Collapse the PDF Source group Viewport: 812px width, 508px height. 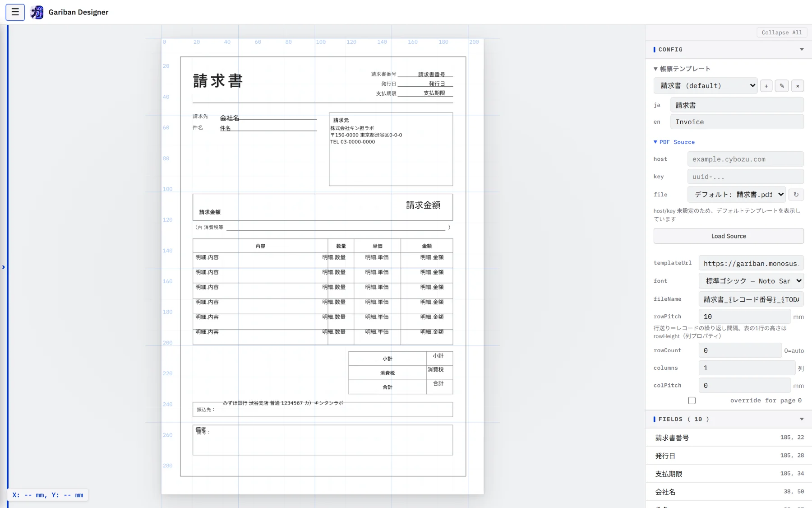(674, 142)
